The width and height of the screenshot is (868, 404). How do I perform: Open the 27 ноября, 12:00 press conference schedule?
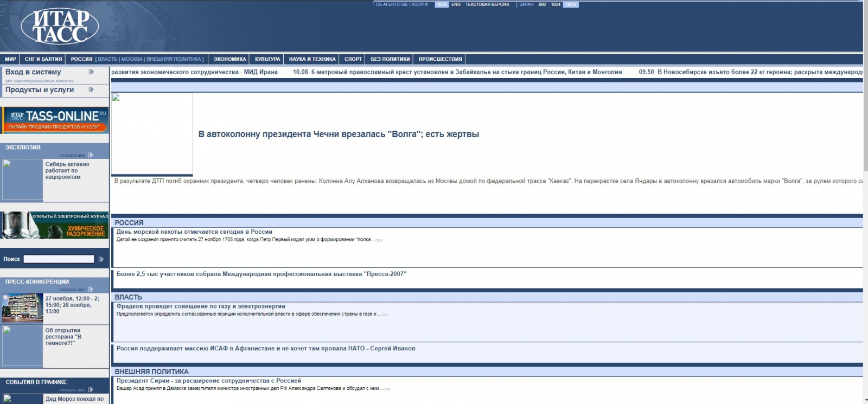(72, 305)
